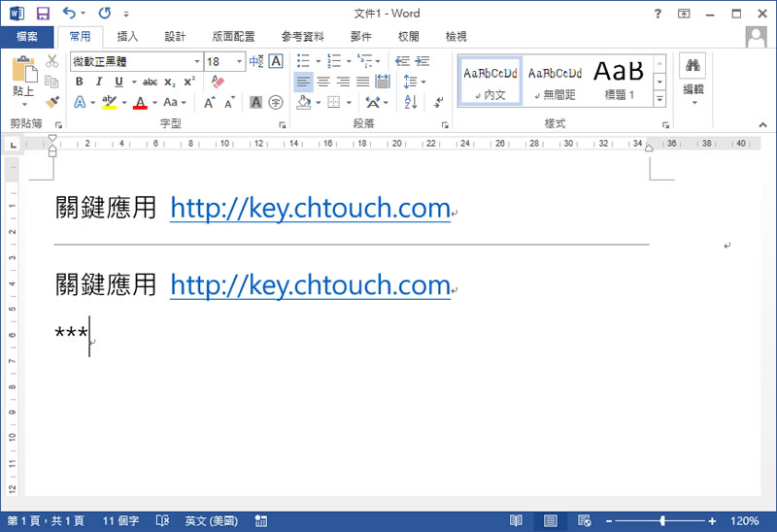The width and height of the screenshot is (777, 532).
Task: Apply yellow text highlight color
Action: [110, 103]
